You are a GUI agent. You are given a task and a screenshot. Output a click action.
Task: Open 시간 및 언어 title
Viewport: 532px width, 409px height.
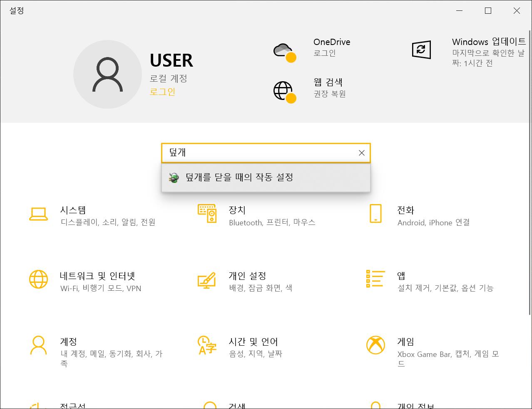coord(253,342)
